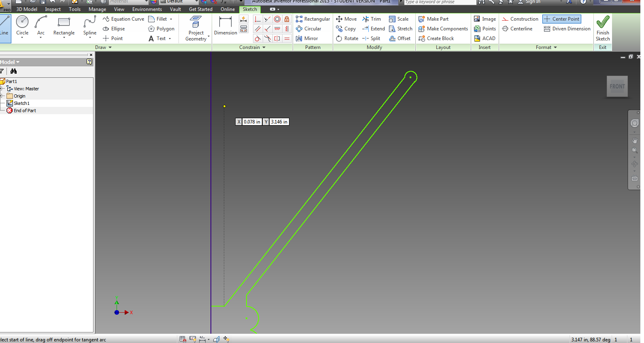
Task: Toggle slice graphics in status bar
Action: pos(216,339)
